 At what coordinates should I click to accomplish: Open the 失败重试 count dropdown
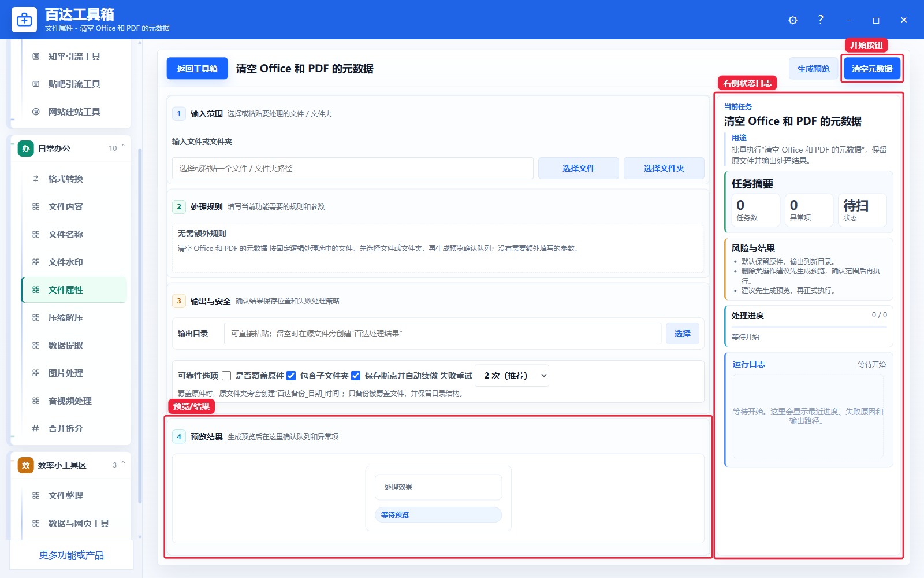[x=512, y=376]
